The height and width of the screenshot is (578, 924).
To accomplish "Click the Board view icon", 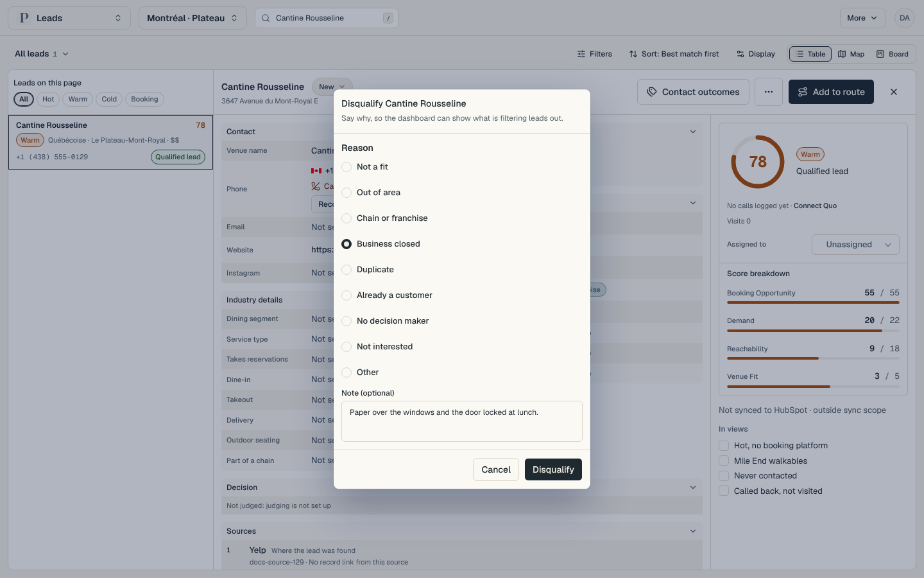I will pos(880,54).
